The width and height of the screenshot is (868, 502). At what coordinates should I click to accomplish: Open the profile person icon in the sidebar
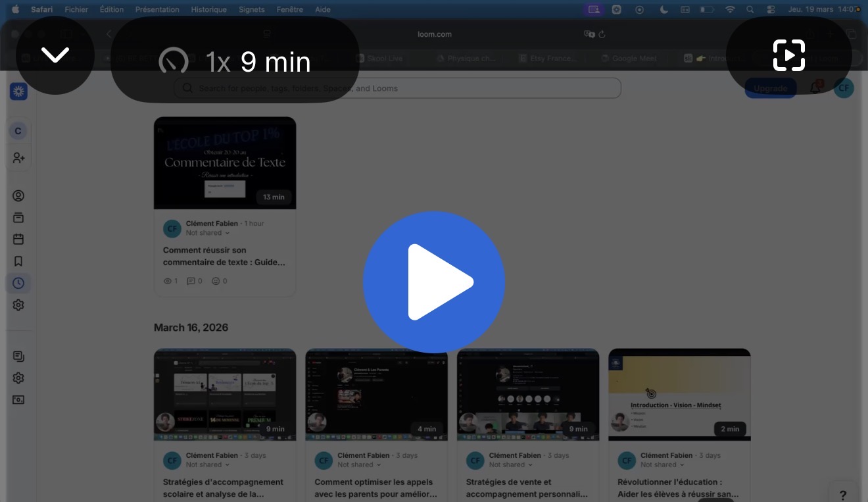18,195
